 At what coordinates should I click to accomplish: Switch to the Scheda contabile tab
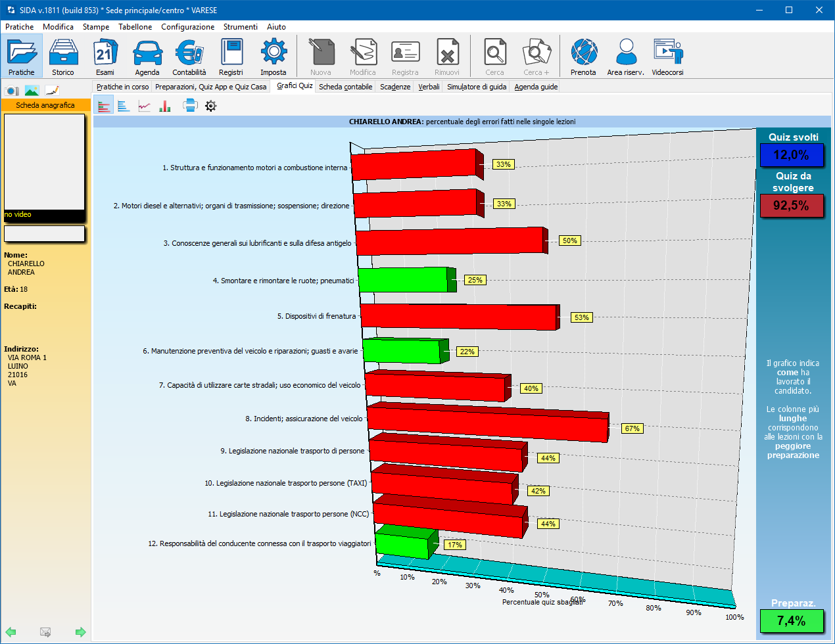coord(345,87)
